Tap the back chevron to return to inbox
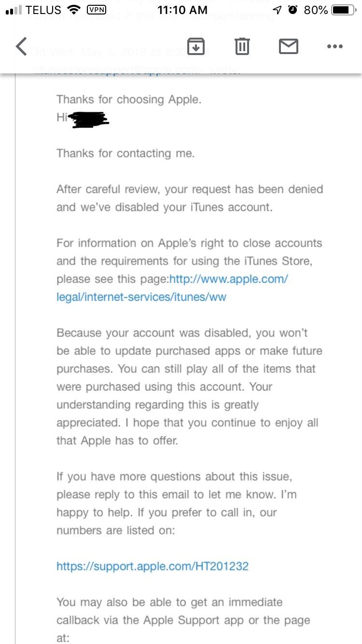The width and height of the screenshot is (362, 644). 21,47
